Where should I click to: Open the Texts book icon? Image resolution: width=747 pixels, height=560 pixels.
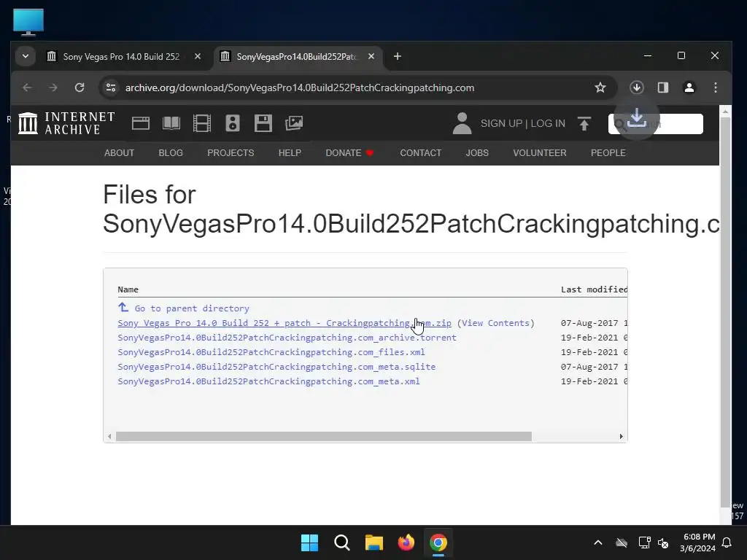pyautogui.click(x=171, y=123)
